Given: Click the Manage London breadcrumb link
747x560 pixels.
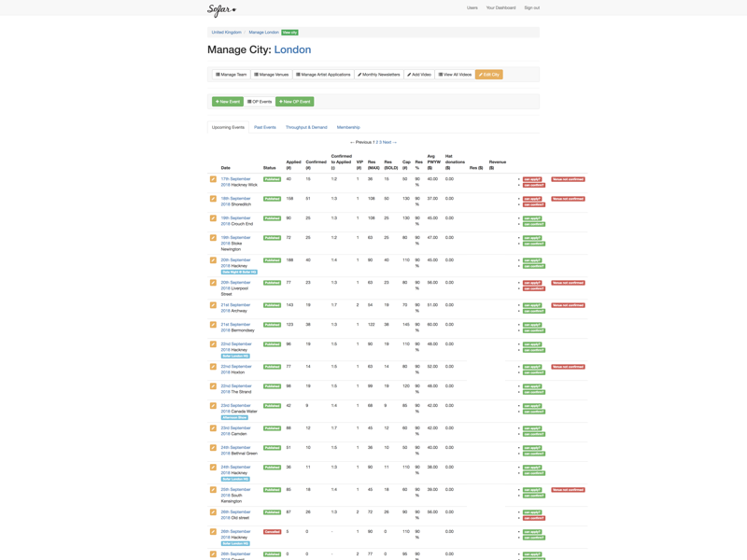Looking at the screenshot, I should click(x=263, y=33).
